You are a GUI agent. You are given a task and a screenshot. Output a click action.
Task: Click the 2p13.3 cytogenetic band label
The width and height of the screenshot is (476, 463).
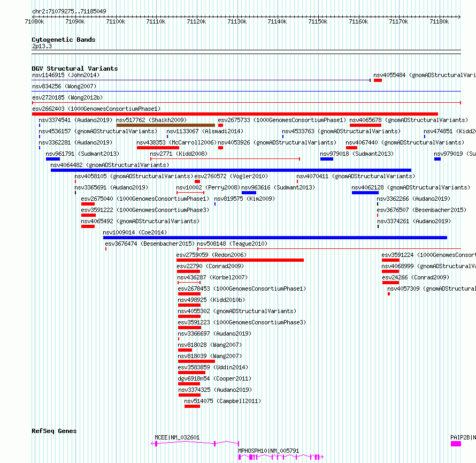(x=42, y=46)
